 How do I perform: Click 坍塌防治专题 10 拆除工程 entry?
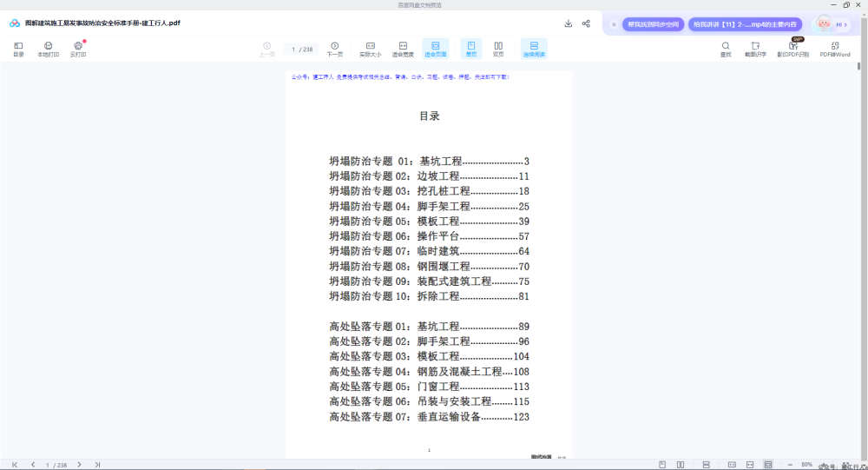click(x=429, y=296)
